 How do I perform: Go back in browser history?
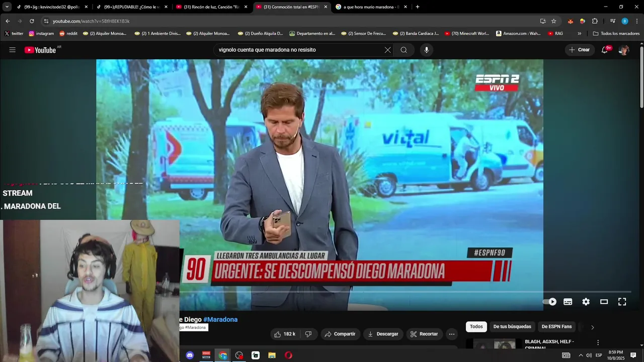point(8,21)
